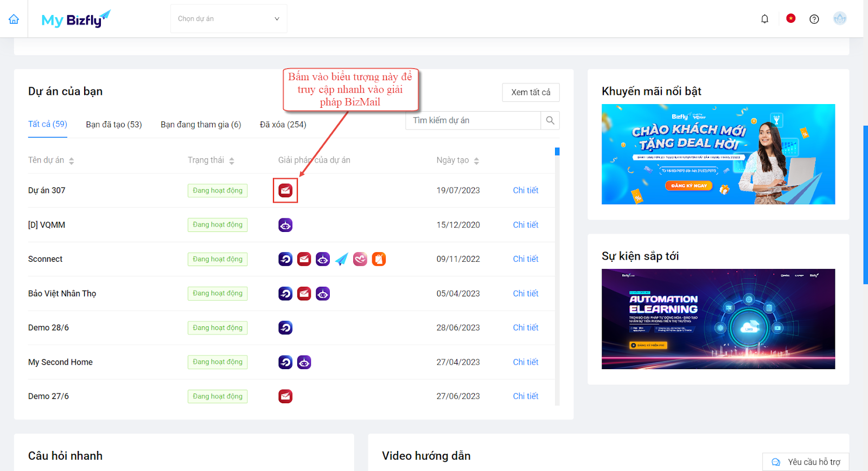The image size is (868, 471).
Task: Open the blue paper plane icon in Sconnect row
Action: [x=341, y=259]
